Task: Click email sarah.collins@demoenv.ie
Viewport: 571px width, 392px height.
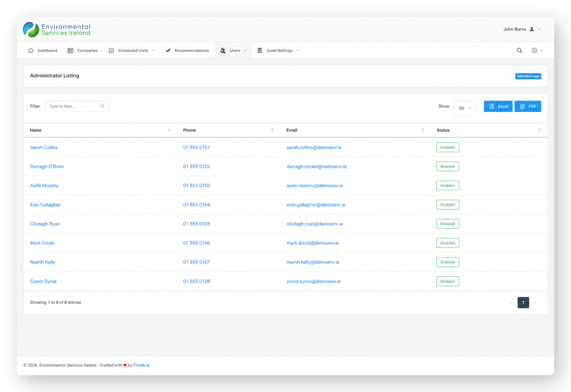Action: pos(314,147)
